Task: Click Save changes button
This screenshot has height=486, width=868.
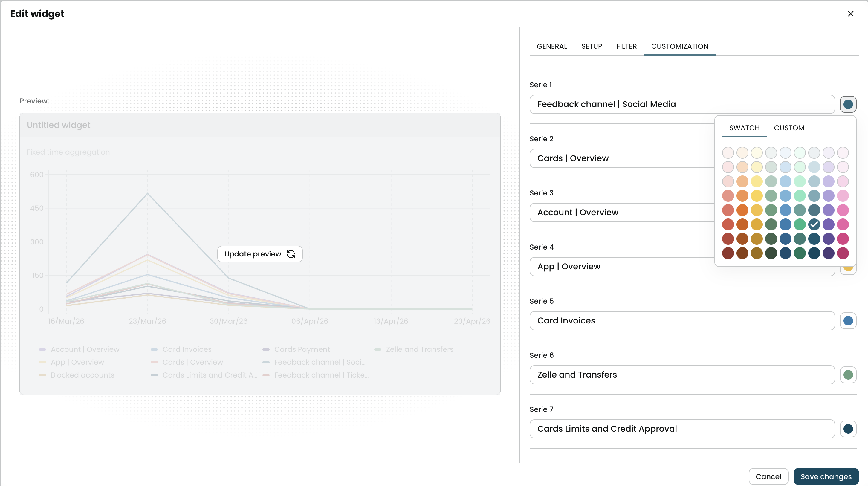Action: coord(826,476)
